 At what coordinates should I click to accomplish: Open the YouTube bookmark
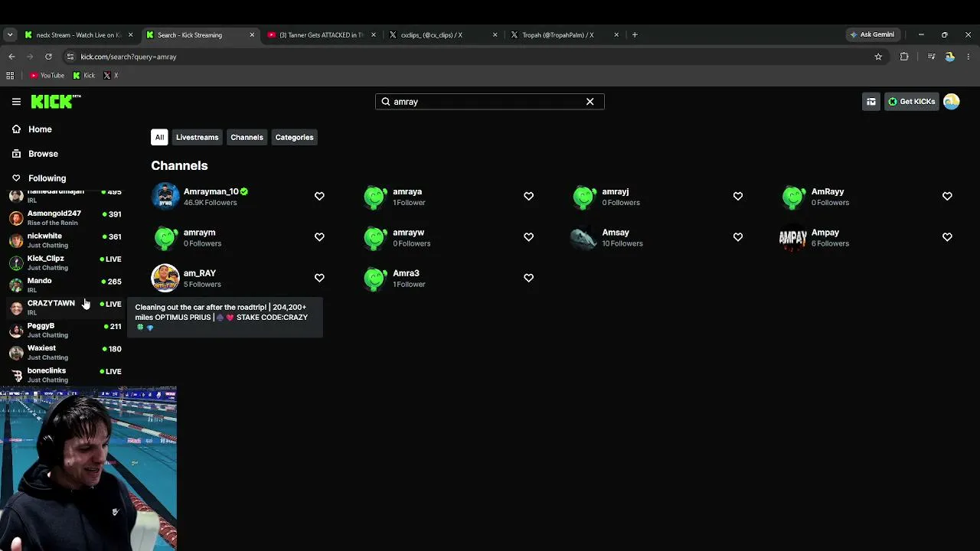click(47, 76)
